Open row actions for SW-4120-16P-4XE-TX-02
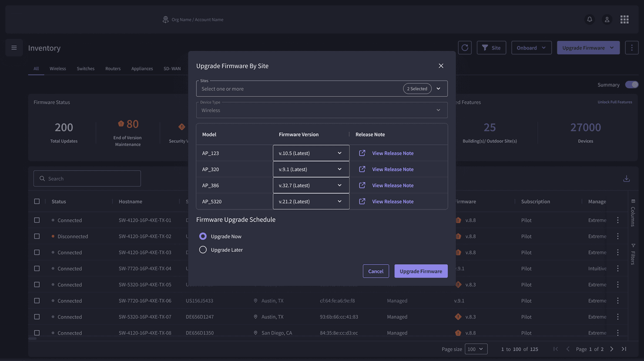644x361 pixels. tap(617, 236)
